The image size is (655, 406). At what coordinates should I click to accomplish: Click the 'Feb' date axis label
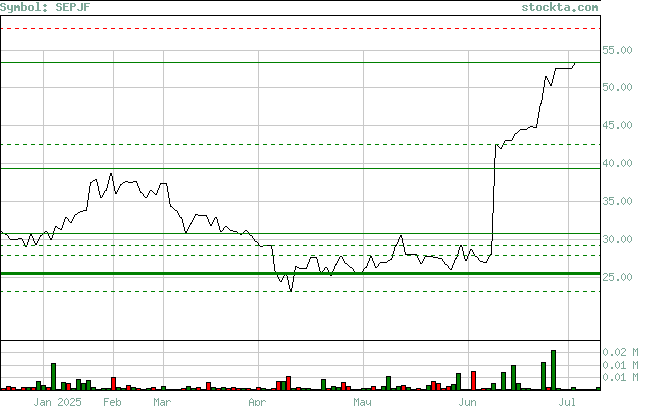click(x=112, y=402)
